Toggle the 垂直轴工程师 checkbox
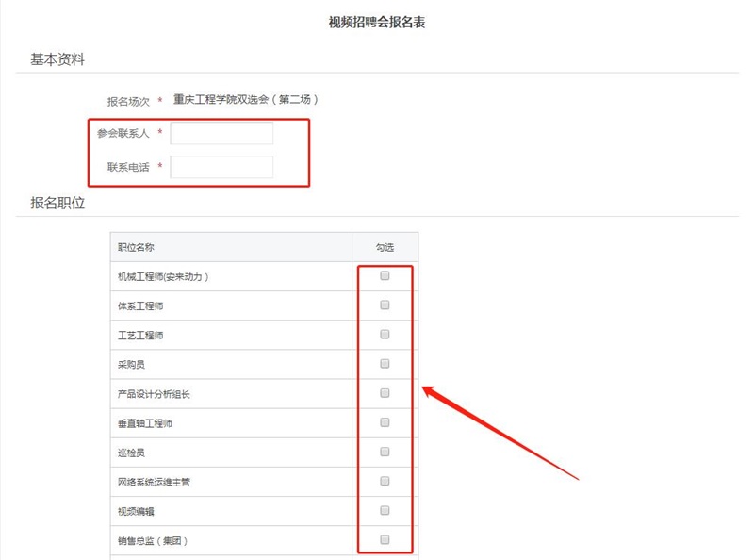Screen dimensions: 754x560 385,422
